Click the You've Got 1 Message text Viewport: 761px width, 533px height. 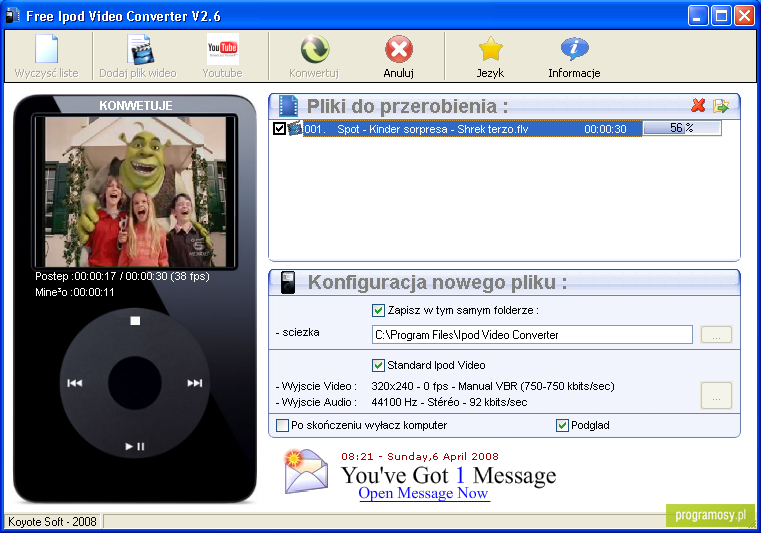pyautogui.click(x=448, y=475)
